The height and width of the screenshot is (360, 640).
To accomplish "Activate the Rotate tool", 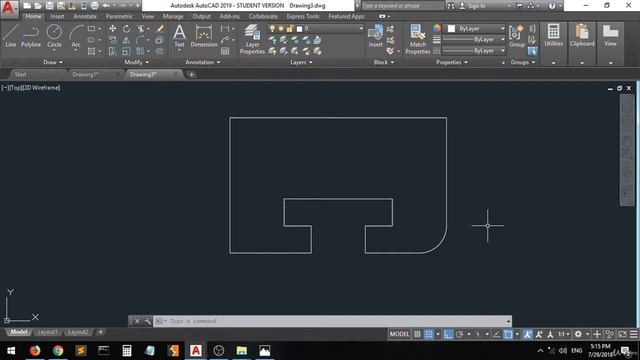I will click(x=127, y=29).
